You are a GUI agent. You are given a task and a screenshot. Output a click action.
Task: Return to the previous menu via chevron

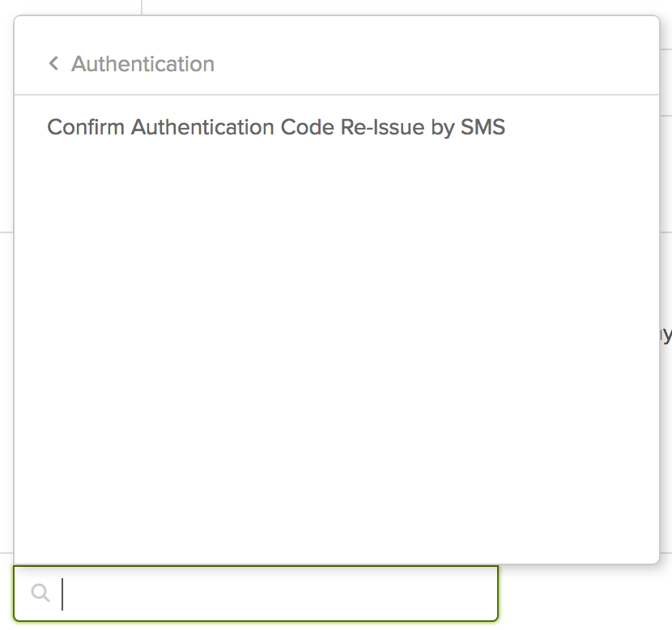53,63
